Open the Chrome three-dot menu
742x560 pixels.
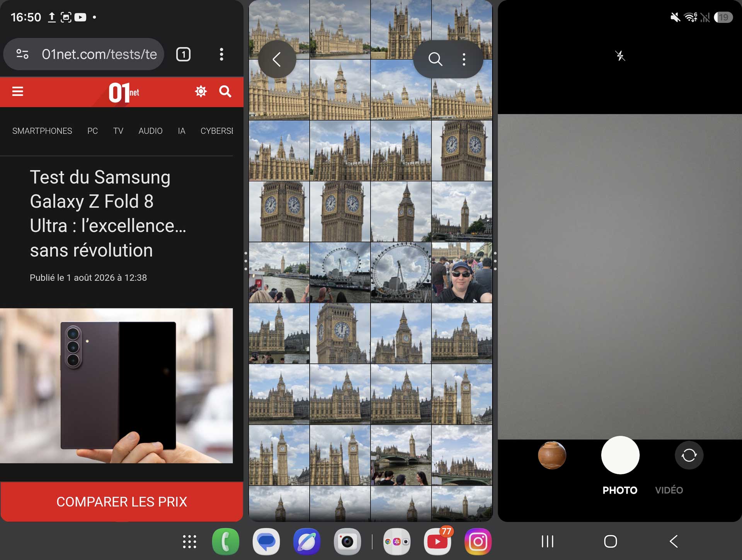(x=221, y=54)
